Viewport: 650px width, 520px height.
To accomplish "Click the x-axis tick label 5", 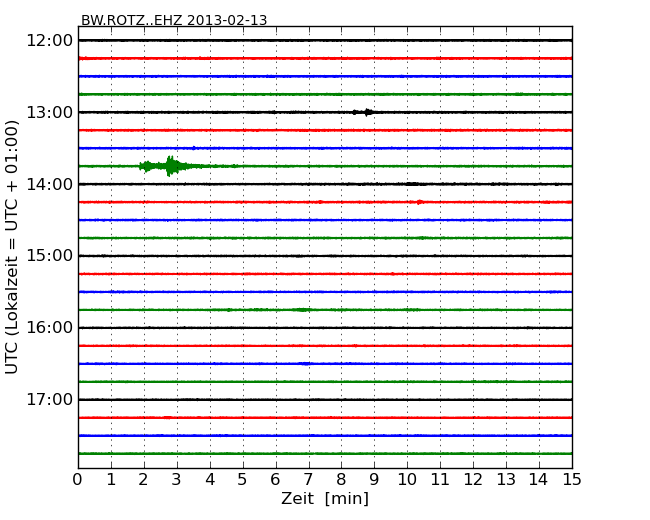I will [x=243, y=479].
